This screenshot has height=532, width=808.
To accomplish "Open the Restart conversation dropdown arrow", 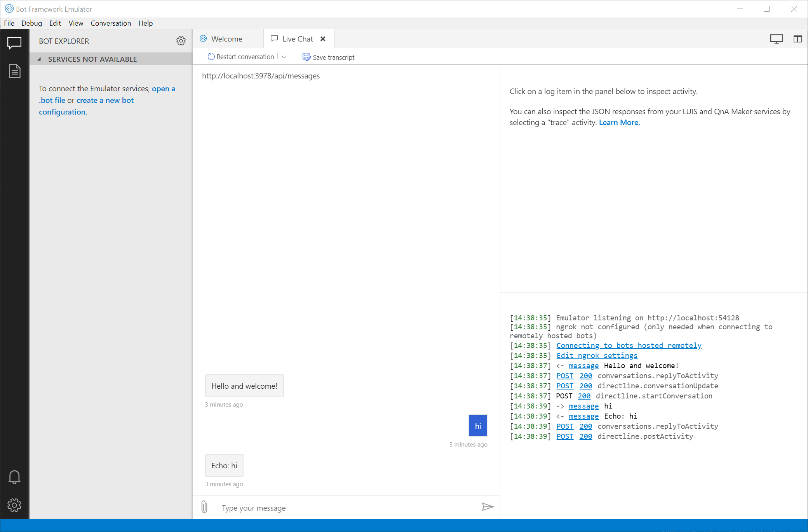I will click(x=284, y=57).
